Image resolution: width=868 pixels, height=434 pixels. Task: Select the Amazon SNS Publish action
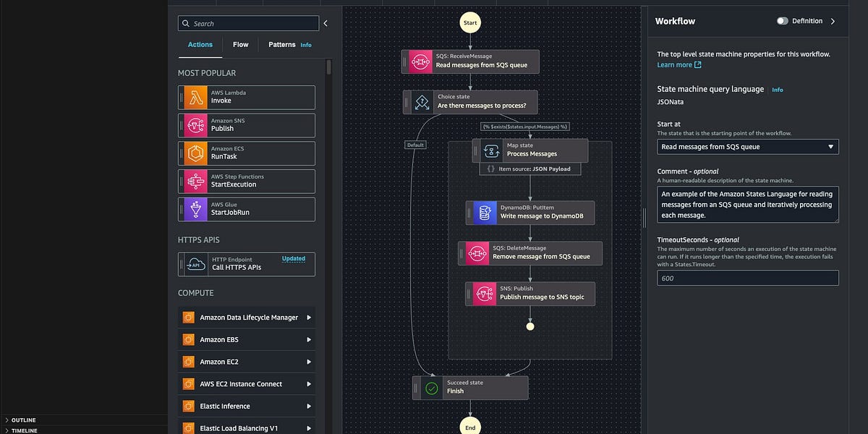[247, 125]
